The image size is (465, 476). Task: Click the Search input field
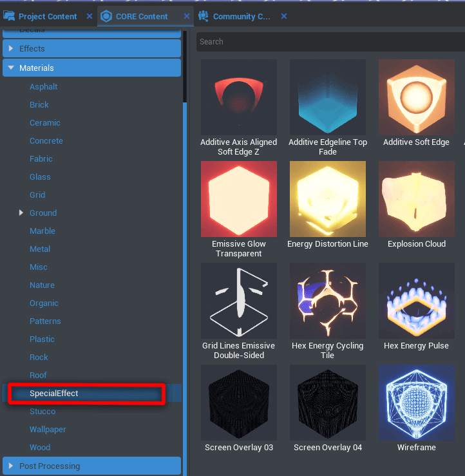(x=328, y=42)
